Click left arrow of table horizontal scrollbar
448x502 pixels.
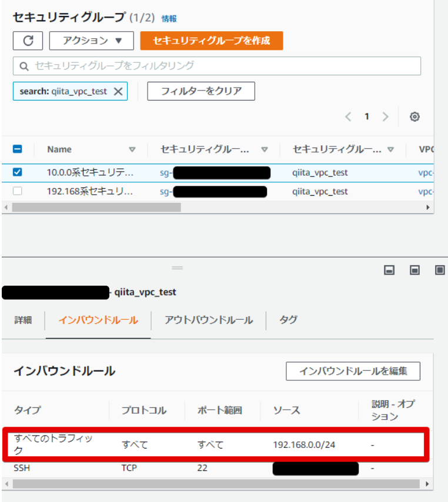(6, 208)
